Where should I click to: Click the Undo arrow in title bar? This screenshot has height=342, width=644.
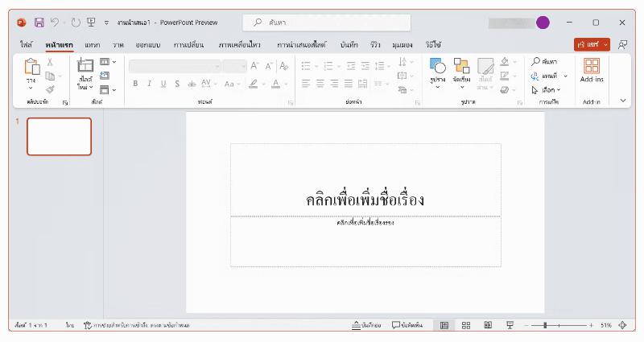coord(55,23)
